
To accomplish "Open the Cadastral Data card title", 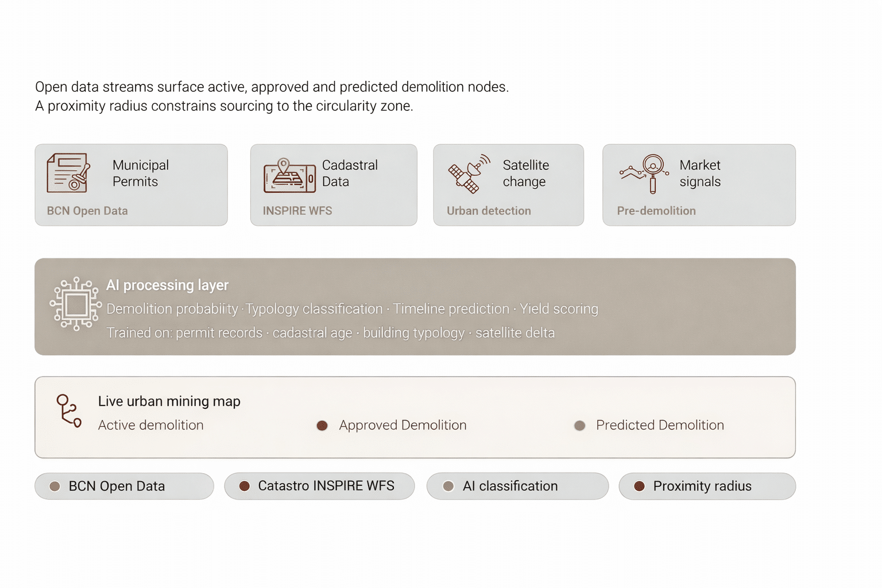I will point(350,173).
